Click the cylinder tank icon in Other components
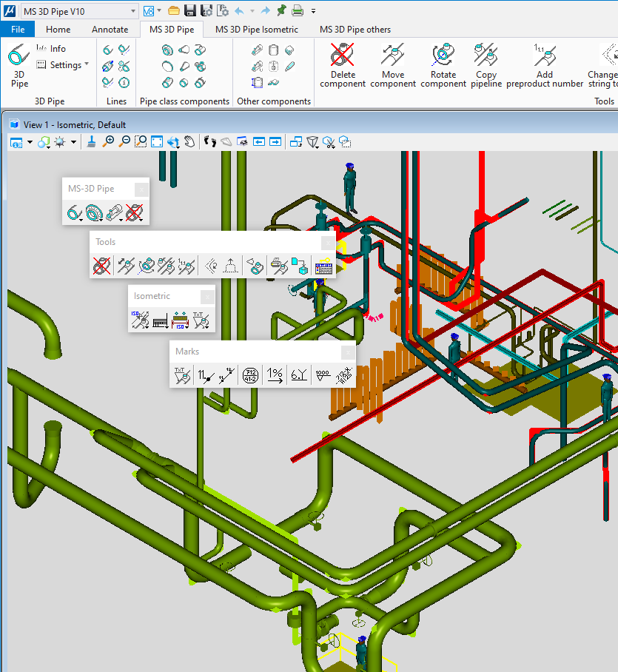618x672 pixels. point(273,50)
